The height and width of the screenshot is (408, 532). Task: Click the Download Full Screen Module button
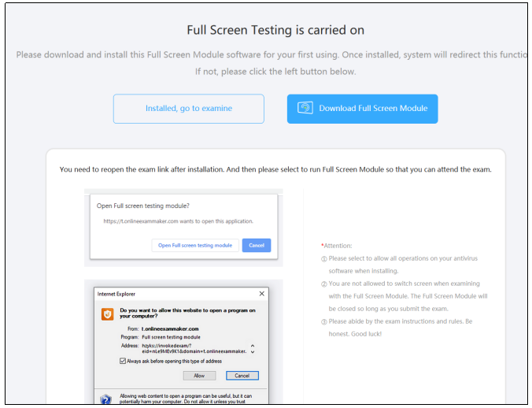(362, 109)
